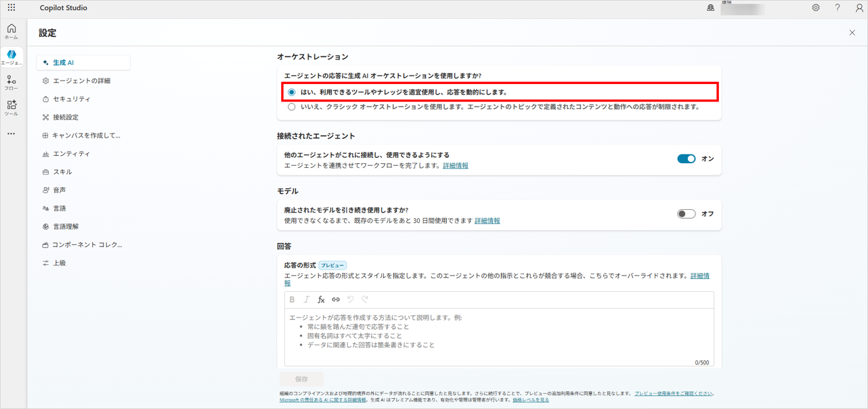Open Tools in the left rail
868x409 pixels.
pyautogui.click(x=12, y=108)
